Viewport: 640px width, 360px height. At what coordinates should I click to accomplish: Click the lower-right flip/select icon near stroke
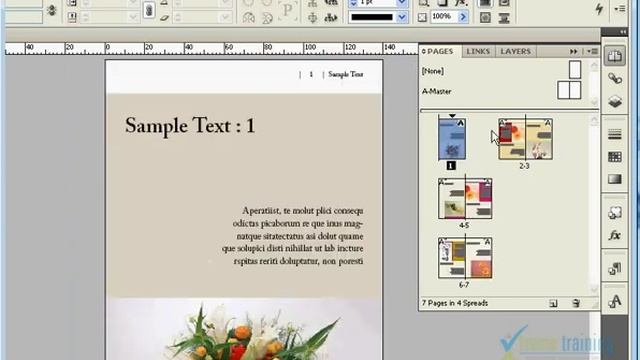331,18
